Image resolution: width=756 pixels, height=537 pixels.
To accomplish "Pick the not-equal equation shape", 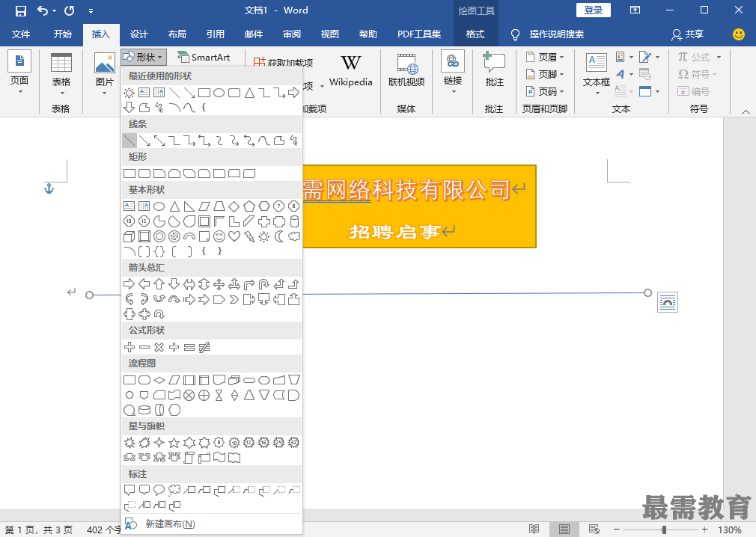I will click(204, 347).
